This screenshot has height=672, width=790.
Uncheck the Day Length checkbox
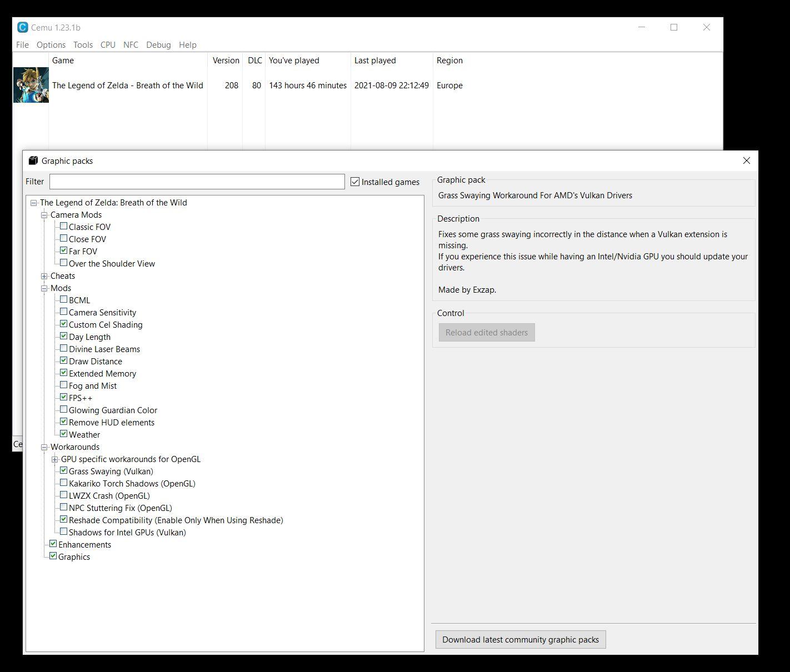click(63, 336)
